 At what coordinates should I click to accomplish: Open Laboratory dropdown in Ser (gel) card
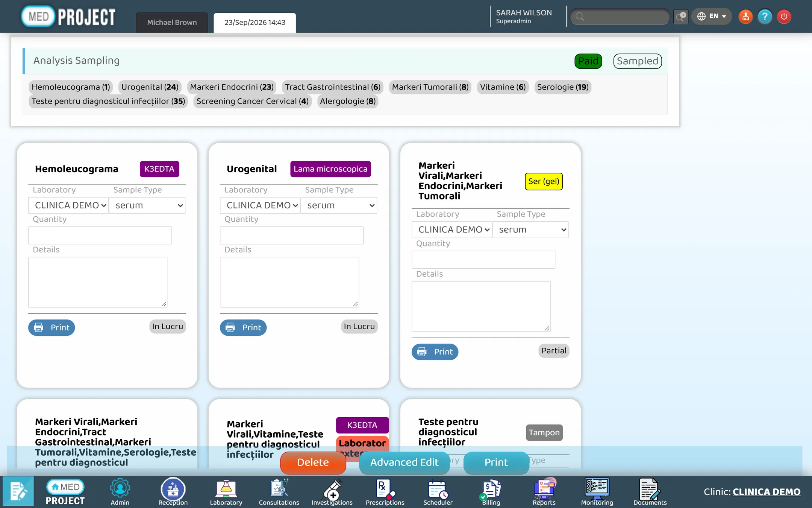pos(452,230)
